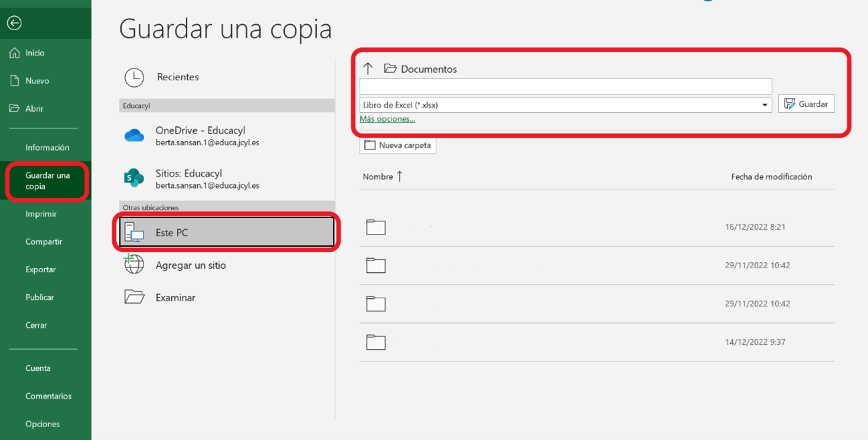Click the back arrow to exit backstage
This screenshot has height=440, width=868.
click(14, 23)
